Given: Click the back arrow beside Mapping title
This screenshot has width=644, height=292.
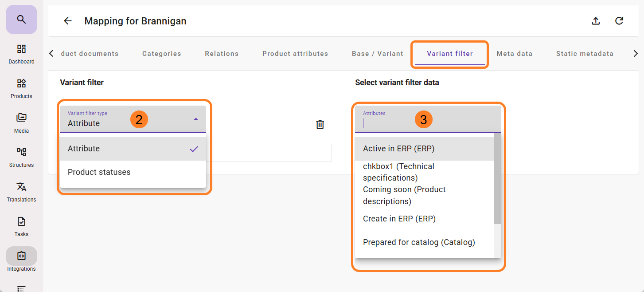Looking at the screenshot, I should tap(67, 21).
